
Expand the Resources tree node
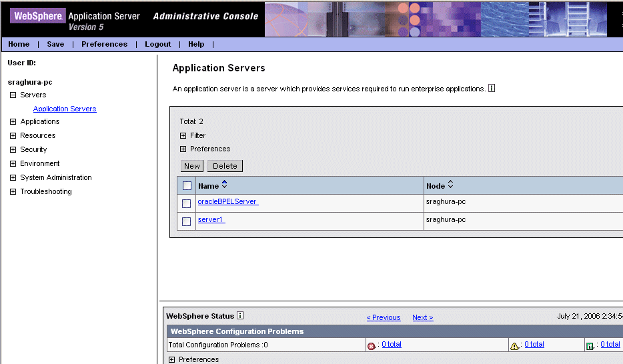[x=13, y=135]
